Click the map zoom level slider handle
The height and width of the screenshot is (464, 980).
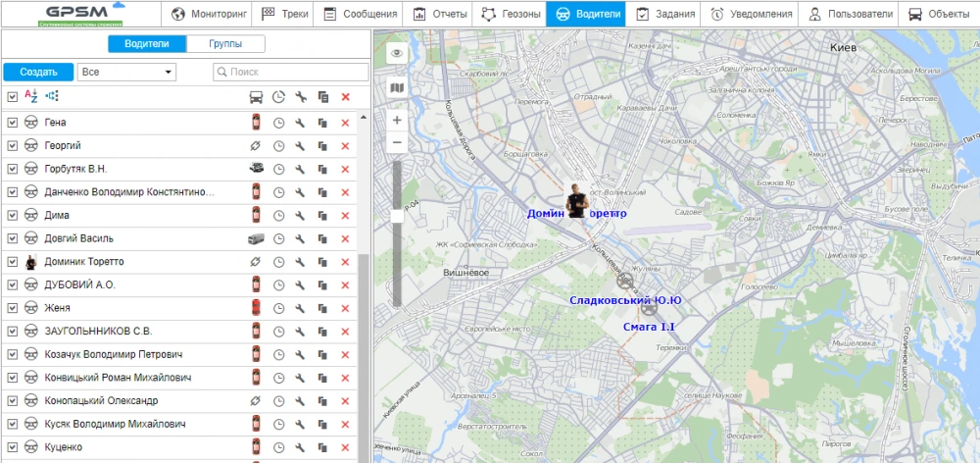click(x=397, y=215)
